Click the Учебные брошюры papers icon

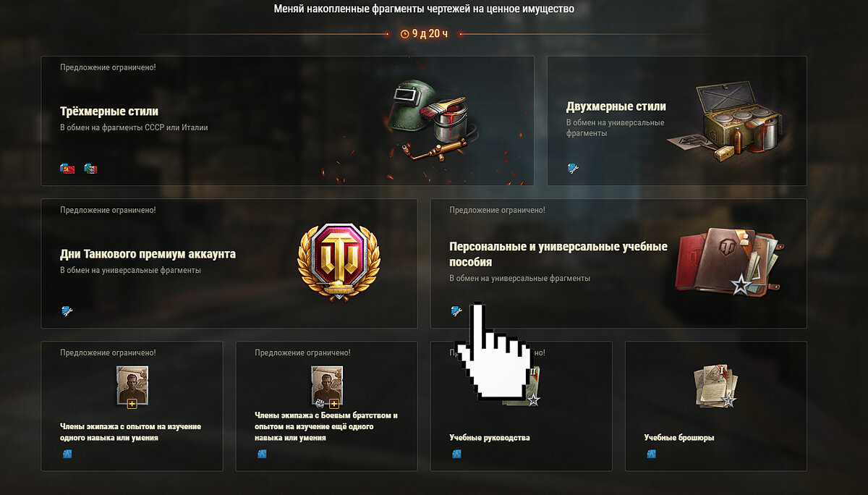[715, 385]
